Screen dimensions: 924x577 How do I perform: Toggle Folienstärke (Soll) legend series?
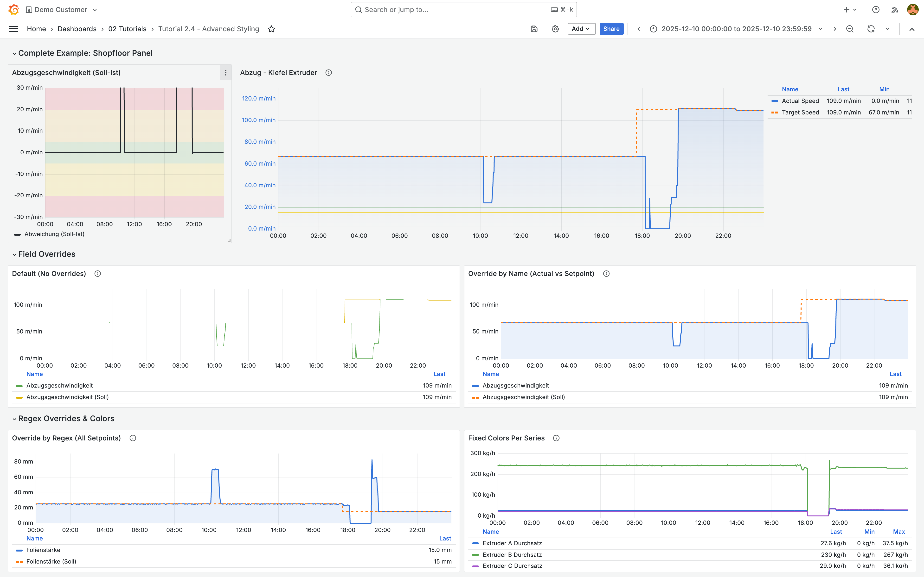coord(51,561)
